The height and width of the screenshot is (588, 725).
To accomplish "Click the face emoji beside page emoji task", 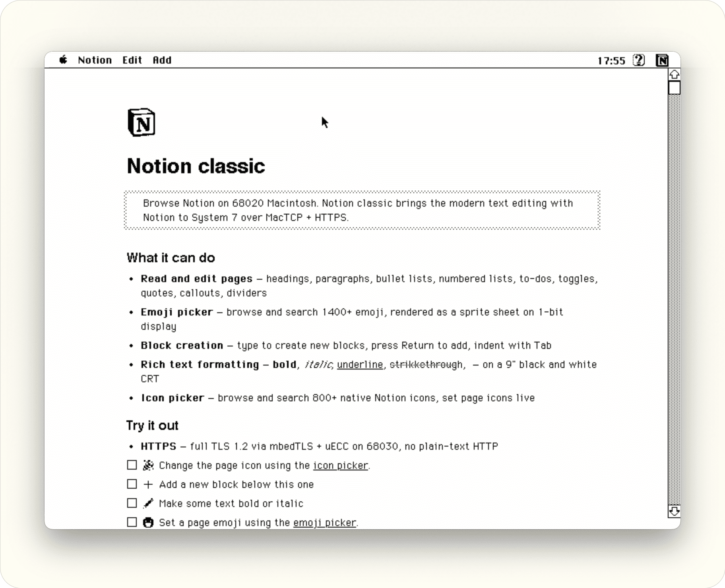I will [x=148, y=522].
